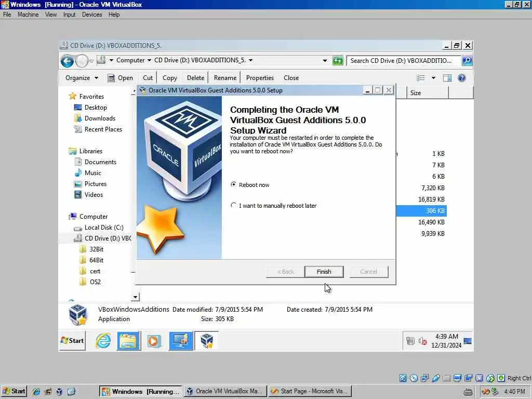
Task: Open the view options dropdown arrow
Action: pyautogui.click(x=433, y=78)
